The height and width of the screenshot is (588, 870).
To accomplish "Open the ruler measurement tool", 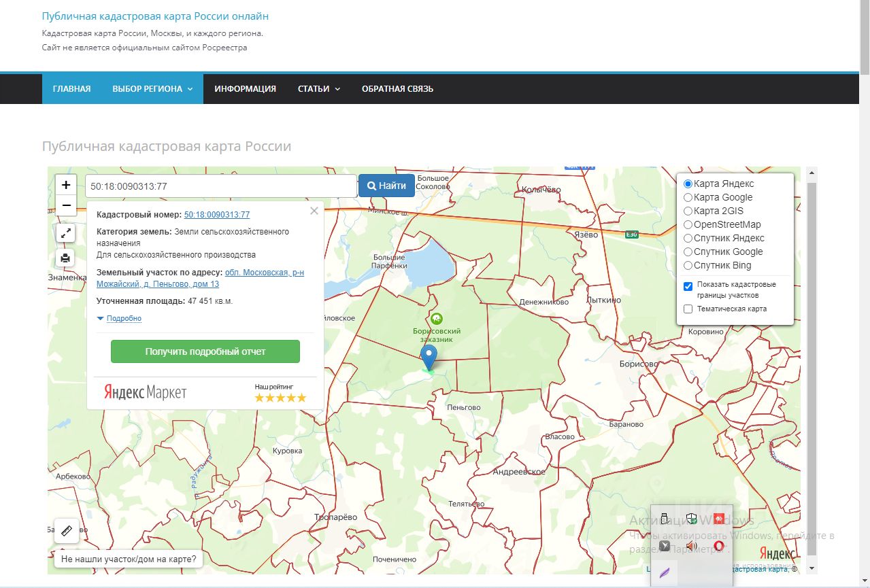I will pos(67,531).
